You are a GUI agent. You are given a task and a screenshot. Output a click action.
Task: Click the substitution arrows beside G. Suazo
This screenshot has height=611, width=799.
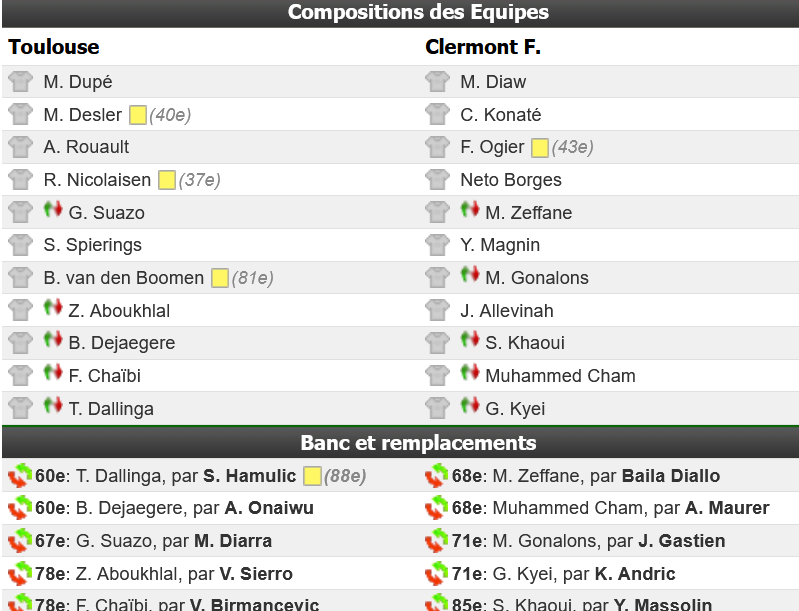pyautogui.click(x=53, y=209)
